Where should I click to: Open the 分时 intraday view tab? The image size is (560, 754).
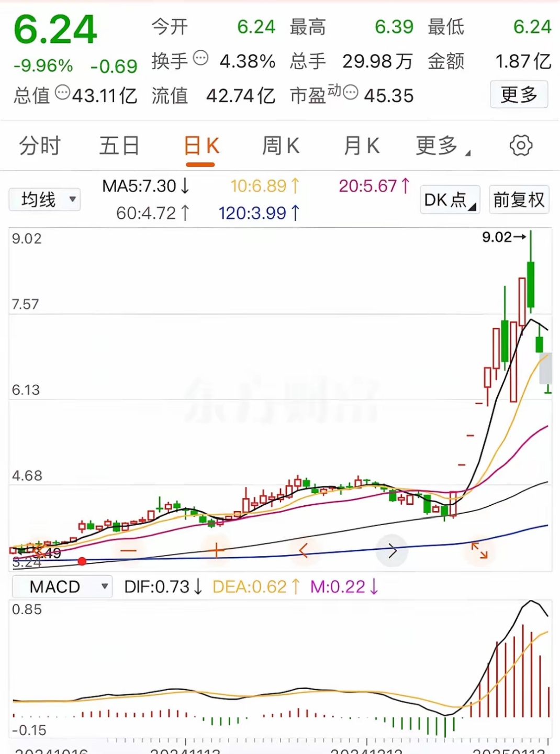[39, 146]
